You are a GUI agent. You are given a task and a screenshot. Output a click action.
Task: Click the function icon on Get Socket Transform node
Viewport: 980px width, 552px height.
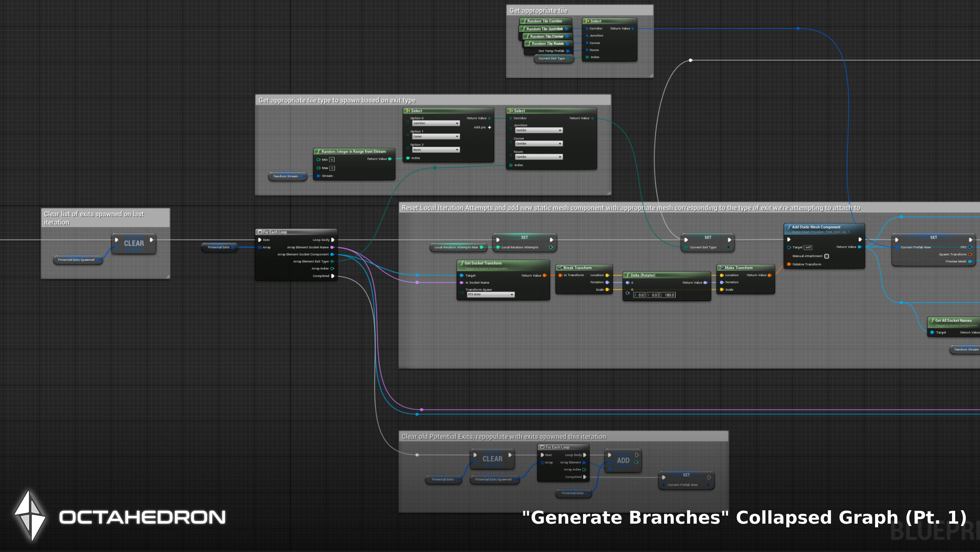[462, 263]
